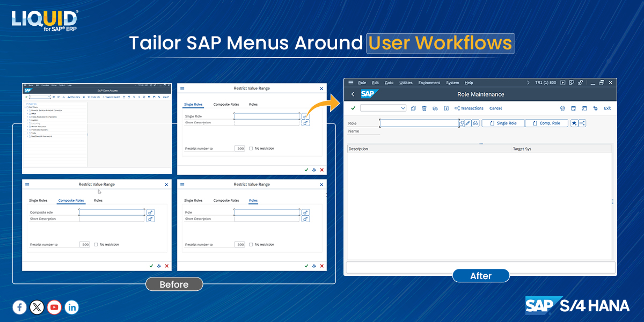Confirm with green checkmark in Role Maintenance toolbar

click(353, 108)
